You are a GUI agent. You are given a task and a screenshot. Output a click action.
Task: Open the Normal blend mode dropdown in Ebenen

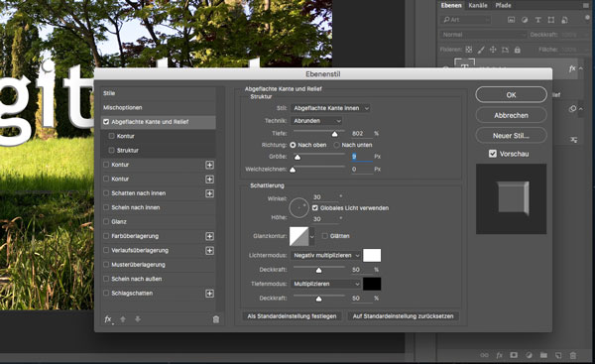coord(483,35)
